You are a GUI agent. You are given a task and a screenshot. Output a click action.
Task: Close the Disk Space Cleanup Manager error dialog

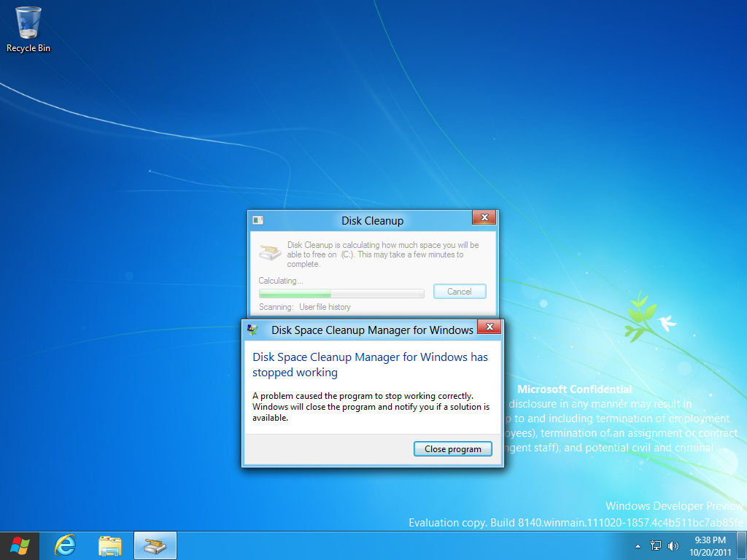pos(489,327)
